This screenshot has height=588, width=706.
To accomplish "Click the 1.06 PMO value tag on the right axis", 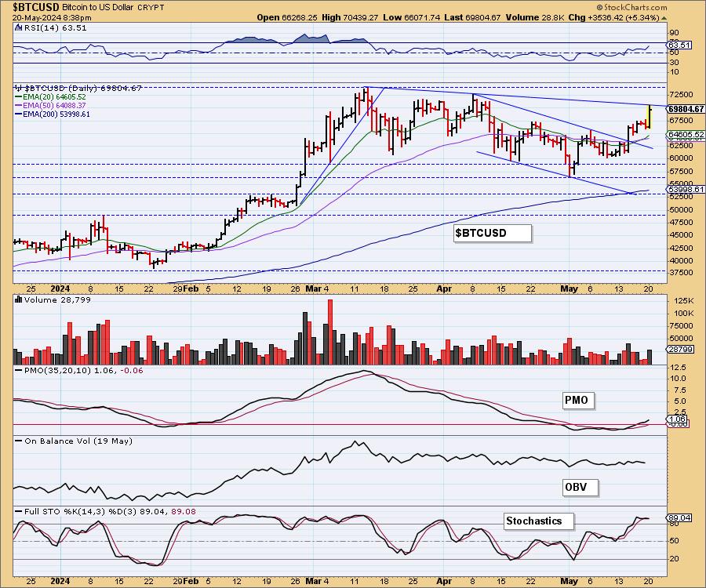I will [677, 419].
